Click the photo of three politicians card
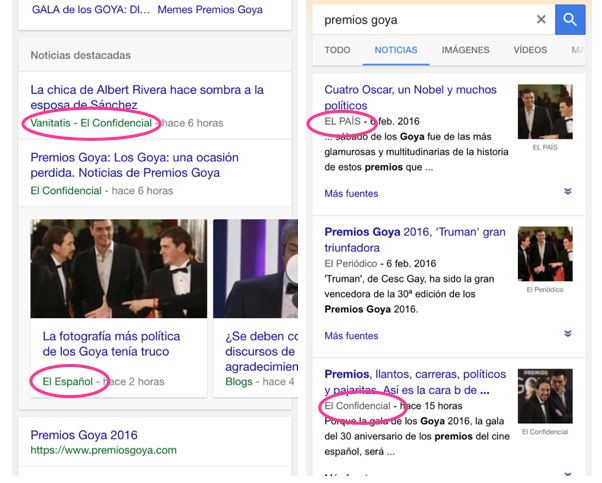Viewport: 602px width, 483px height. pyautogui.click(x=119, y=268)
